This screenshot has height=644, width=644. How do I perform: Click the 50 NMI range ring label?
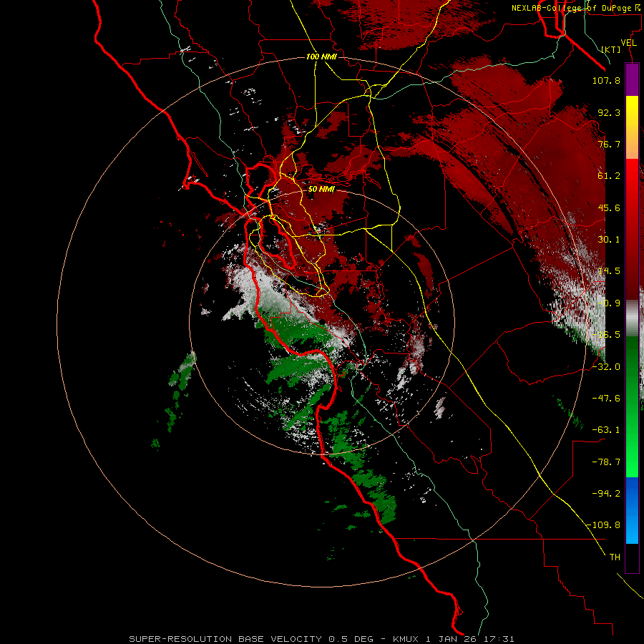321,189
